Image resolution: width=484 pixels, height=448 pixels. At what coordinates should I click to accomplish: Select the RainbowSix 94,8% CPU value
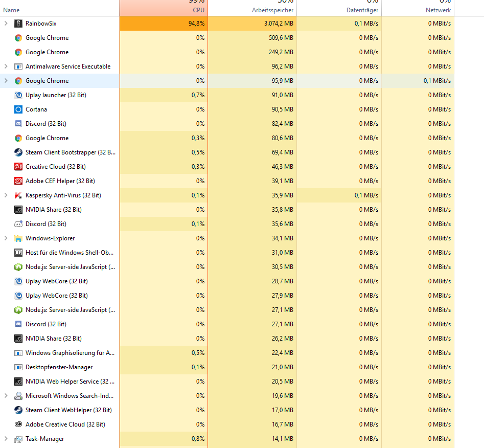click(x=164, y=24)
